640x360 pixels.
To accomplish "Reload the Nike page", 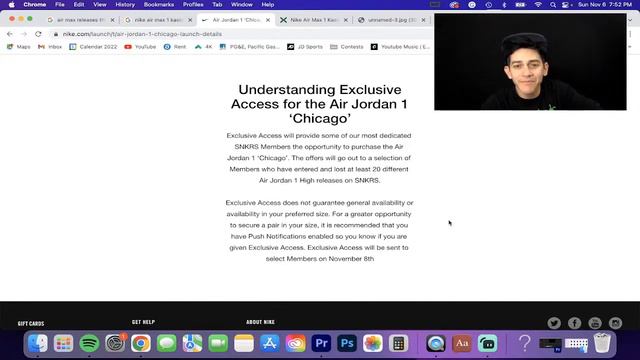I will (x=38, y=34).
